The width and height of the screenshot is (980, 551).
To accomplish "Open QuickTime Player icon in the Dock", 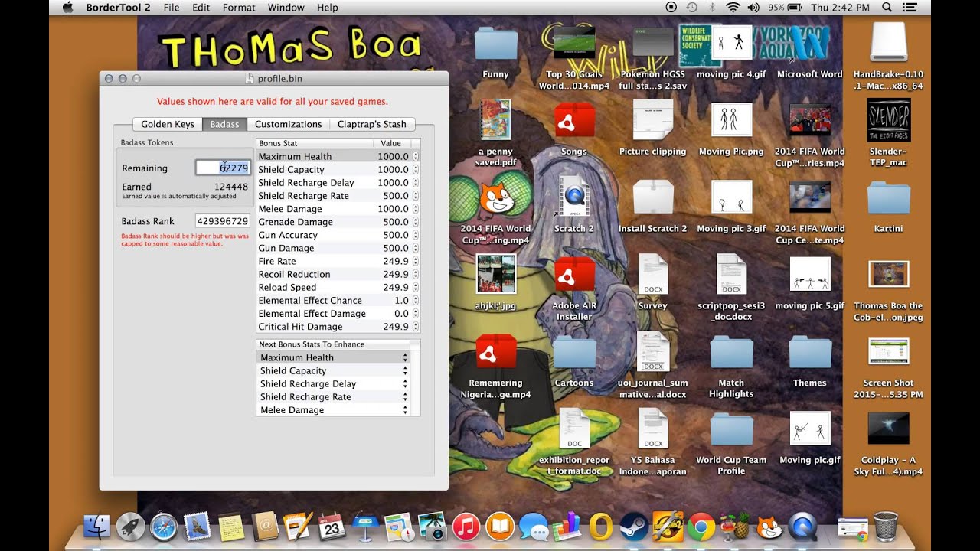I will 802,527.
